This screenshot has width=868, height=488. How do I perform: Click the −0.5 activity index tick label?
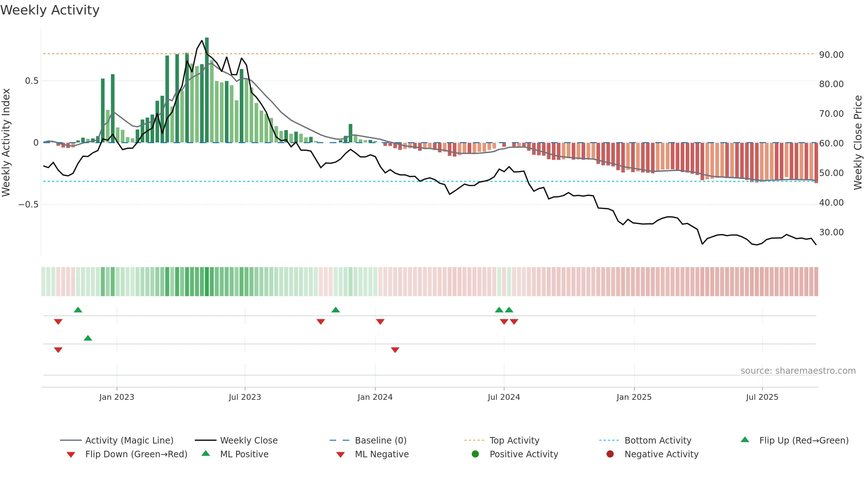pos(28,205)
